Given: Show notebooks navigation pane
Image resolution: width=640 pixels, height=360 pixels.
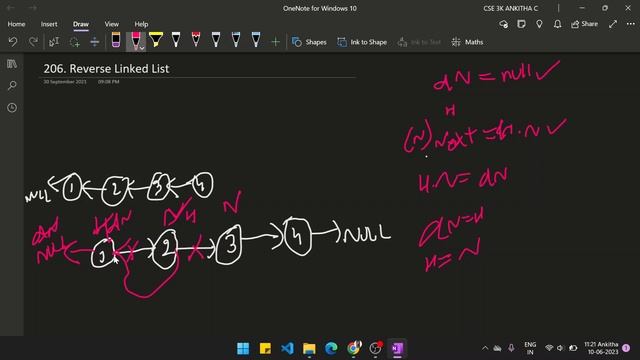Looking at the screenshot, I should click(12, 64).
